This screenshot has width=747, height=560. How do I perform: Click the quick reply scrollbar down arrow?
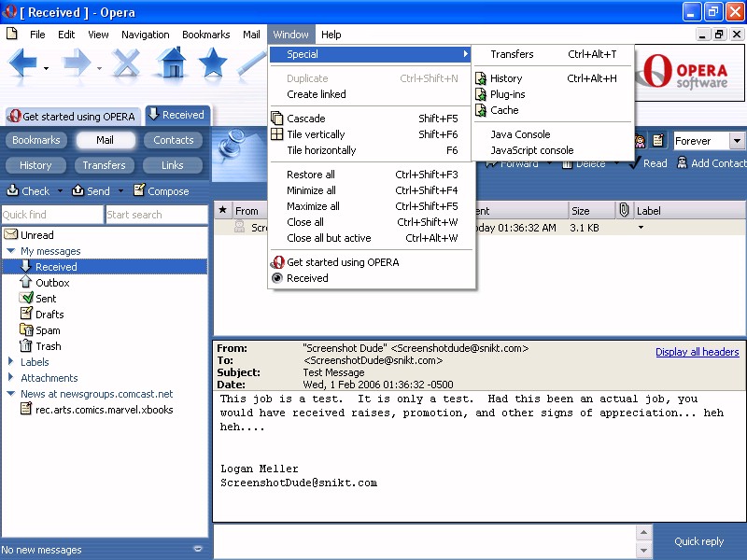point(643,551)
